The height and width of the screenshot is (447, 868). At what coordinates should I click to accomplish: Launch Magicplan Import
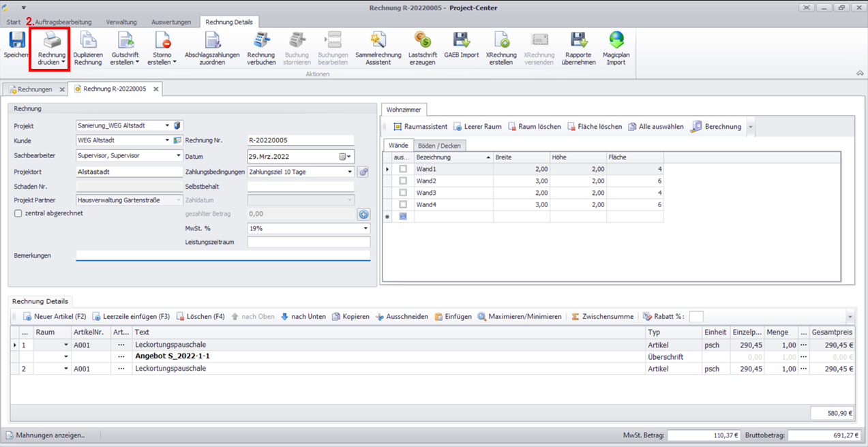[616, 41]
